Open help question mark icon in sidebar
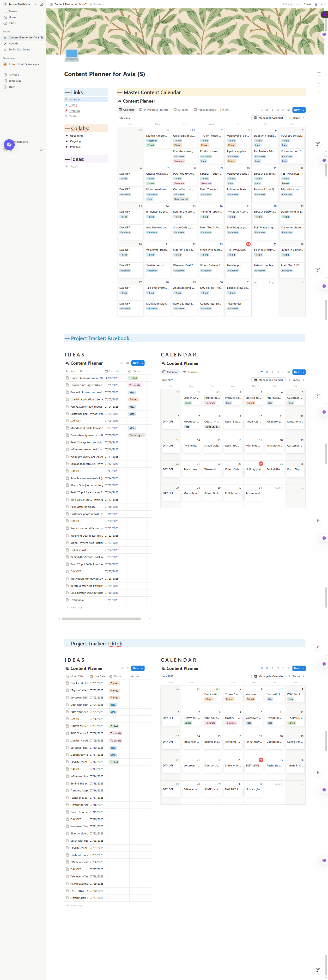This screenshot has height=980, width=328. (x=41, y=149)
